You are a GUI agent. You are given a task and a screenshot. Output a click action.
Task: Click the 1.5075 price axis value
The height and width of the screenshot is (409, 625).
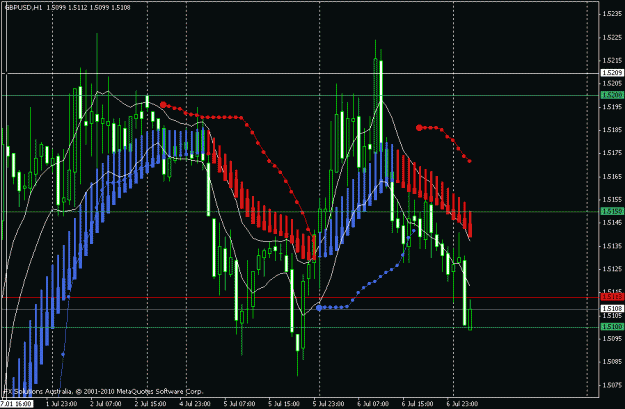tap(613, 385)
